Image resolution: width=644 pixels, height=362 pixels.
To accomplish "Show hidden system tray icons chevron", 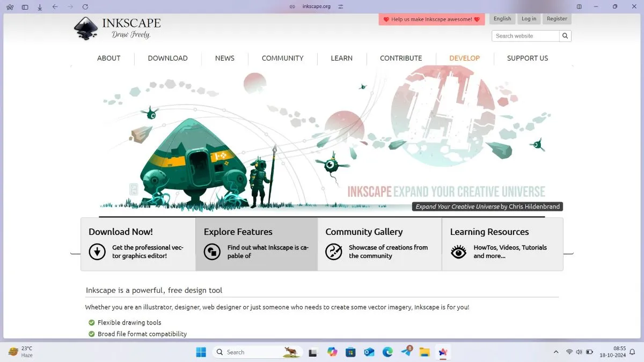I will [x=556, y=352].
